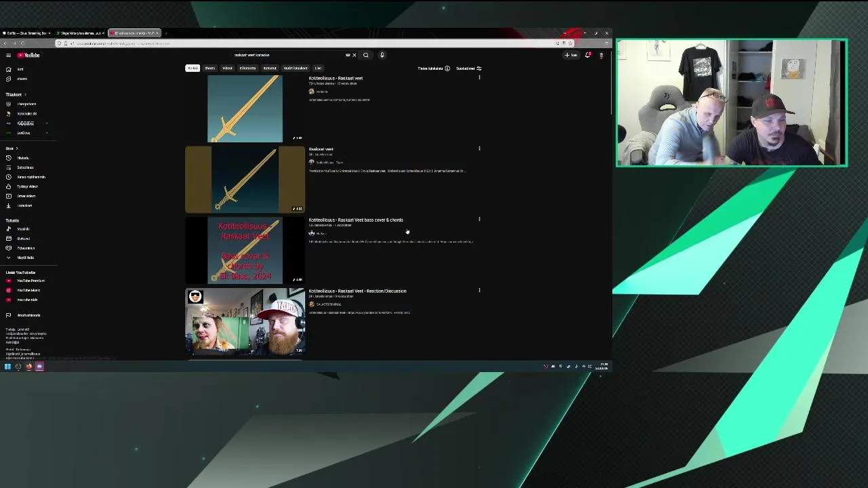868x488 pixels.
Task: Click the Luo (Create) button
Action: pyautogui.click(x=571, y=55)
